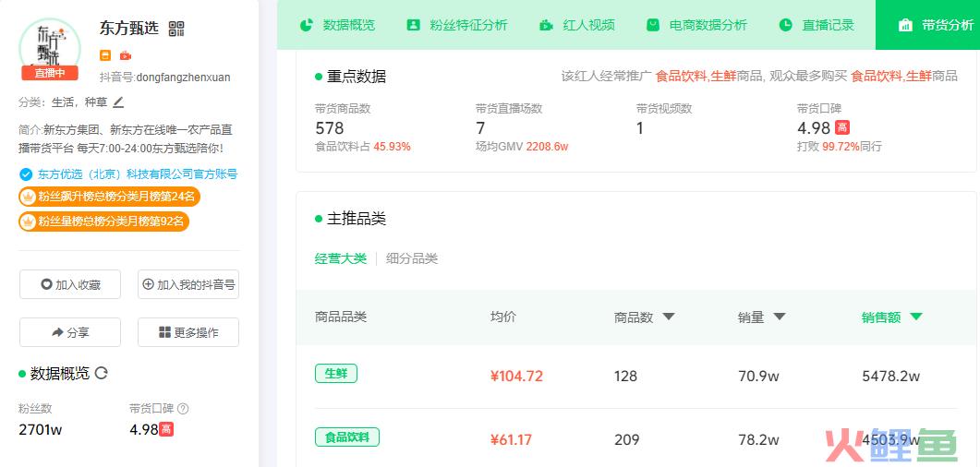The image size is (980, 467).
Task: Open the 数据概览 tab
Action: tap(337, 25)
